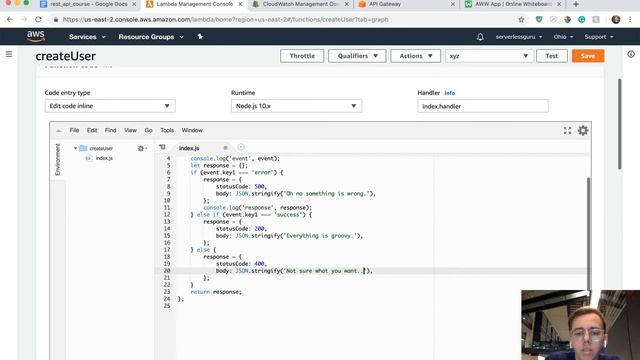Screen dimensions: 640x360
Task: Click the new tab plus icon in editor
Action: (241, 147)
